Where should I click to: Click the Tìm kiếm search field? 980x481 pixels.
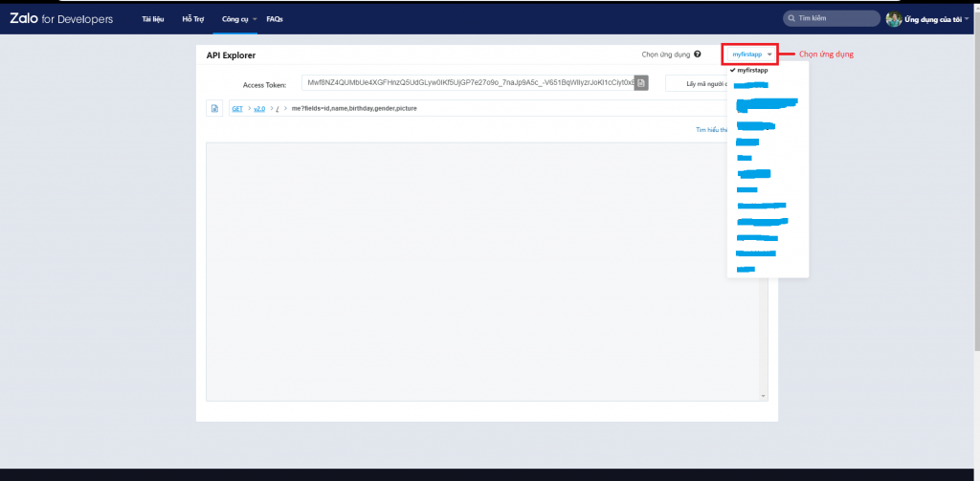point(832,19)
